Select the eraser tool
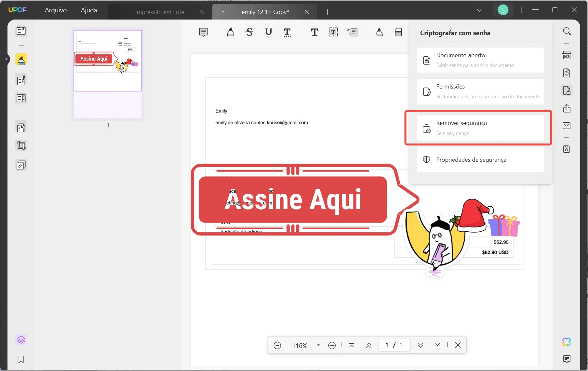Viewport: 588px width, 371px height. click(x=398, y=32)
